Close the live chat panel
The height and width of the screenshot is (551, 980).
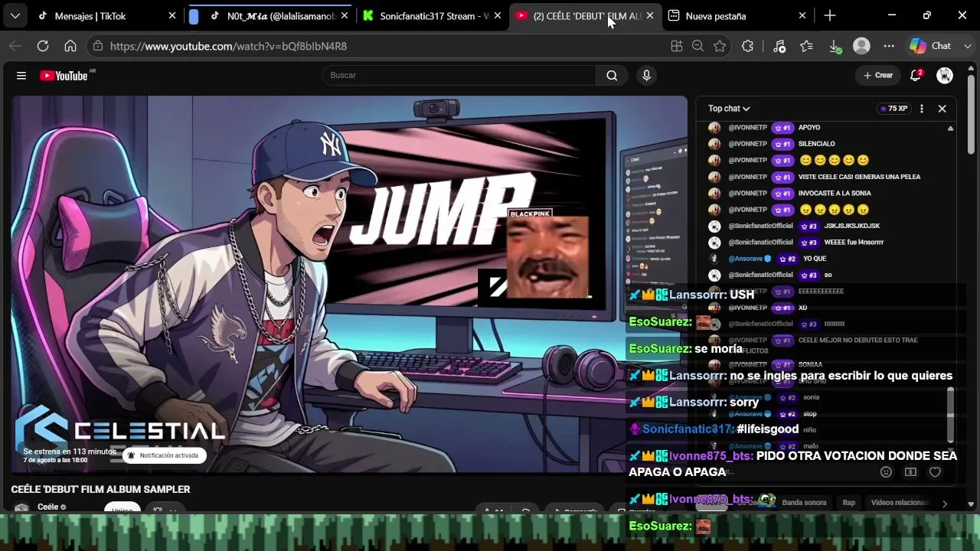[942, 109]
